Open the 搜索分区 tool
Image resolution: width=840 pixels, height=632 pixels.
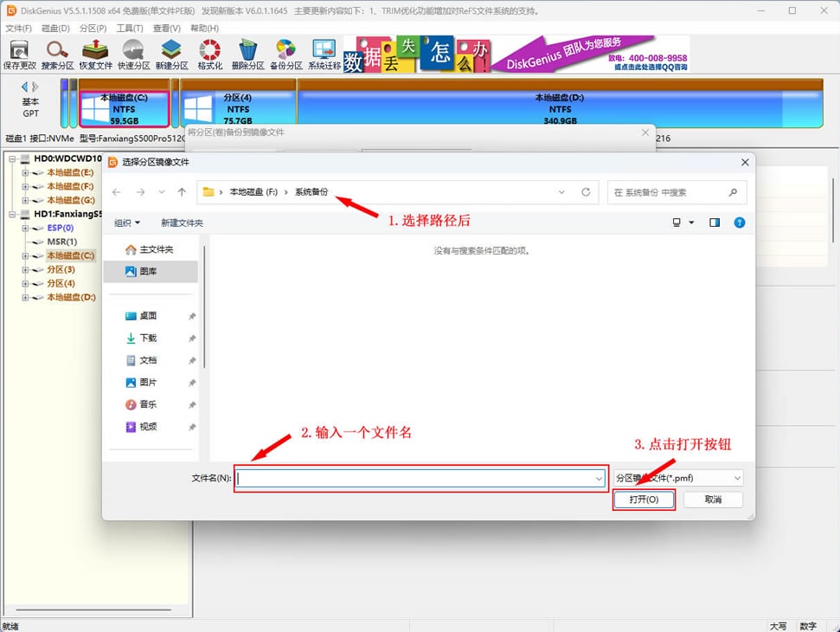pos(57,54)
